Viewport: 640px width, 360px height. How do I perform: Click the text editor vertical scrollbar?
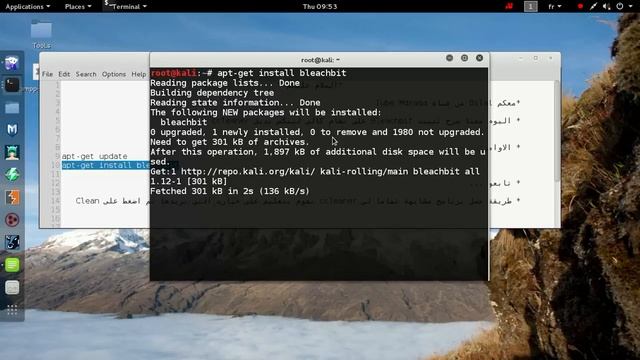pos(557,131)
